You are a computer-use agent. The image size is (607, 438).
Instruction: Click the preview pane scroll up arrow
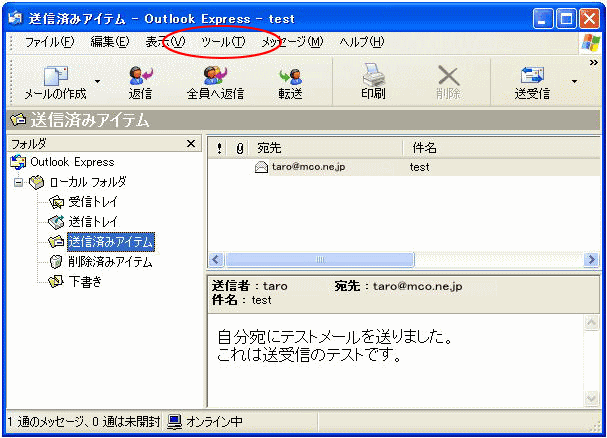(592, 323)
